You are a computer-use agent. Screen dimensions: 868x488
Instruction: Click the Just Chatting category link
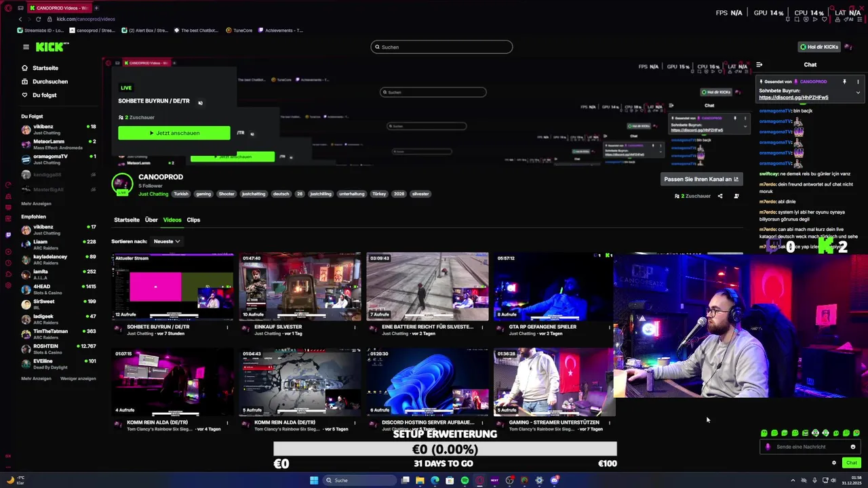click(x=153, y=194)
